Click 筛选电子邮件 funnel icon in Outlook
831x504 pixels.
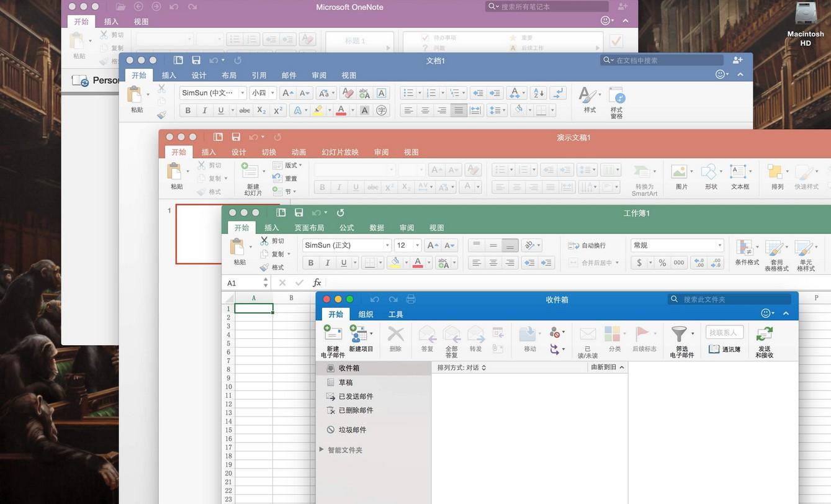[680, 334]
